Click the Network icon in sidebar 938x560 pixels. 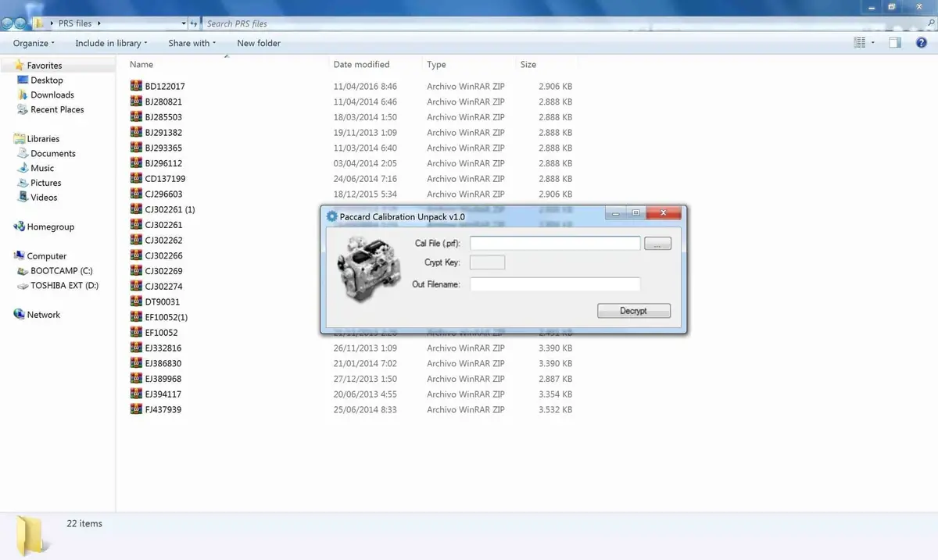[20, 315]
